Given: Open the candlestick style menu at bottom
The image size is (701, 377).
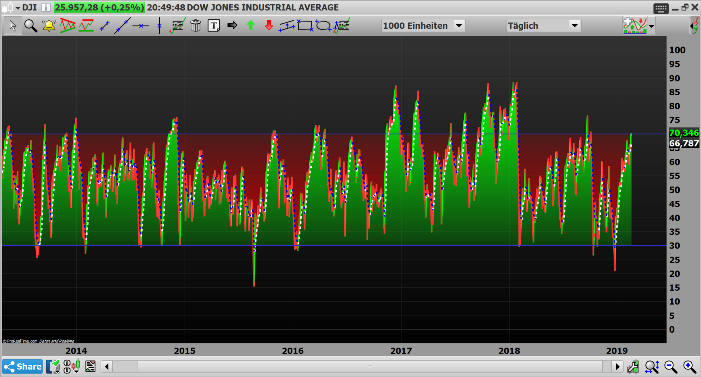Looking at the screenshot, I should 72,367.
